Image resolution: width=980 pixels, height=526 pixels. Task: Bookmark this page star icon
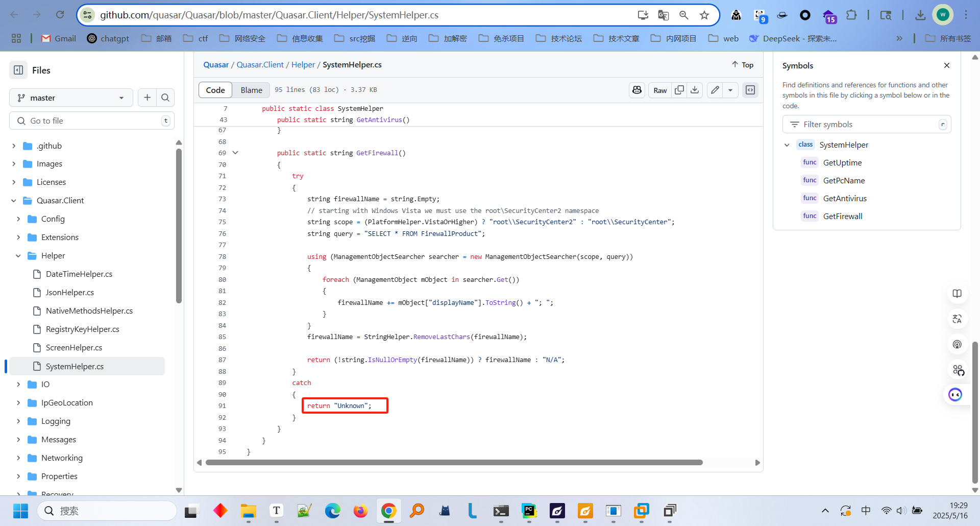pos(704,15)
